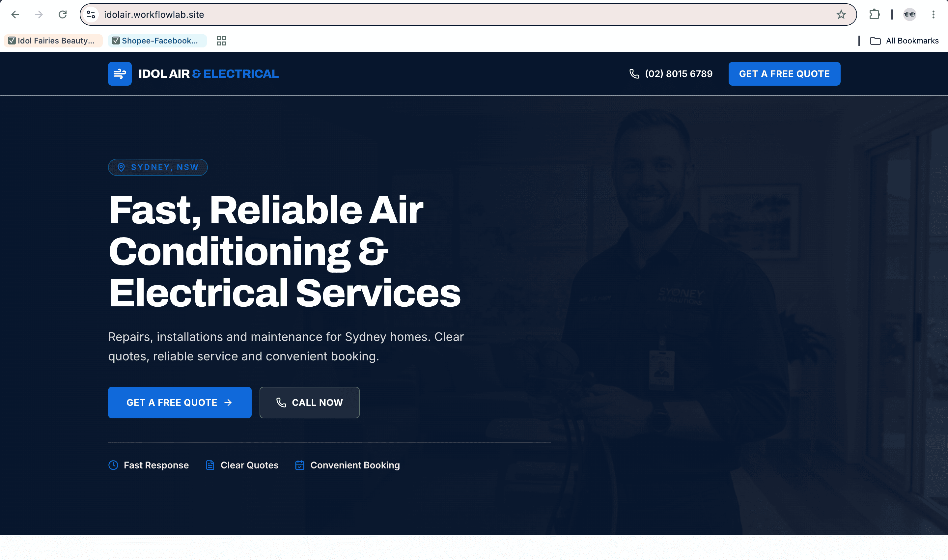Screen dimensions: 948x560
Task: Click the Clear Quotes text
Action: (x=249, y=465)
